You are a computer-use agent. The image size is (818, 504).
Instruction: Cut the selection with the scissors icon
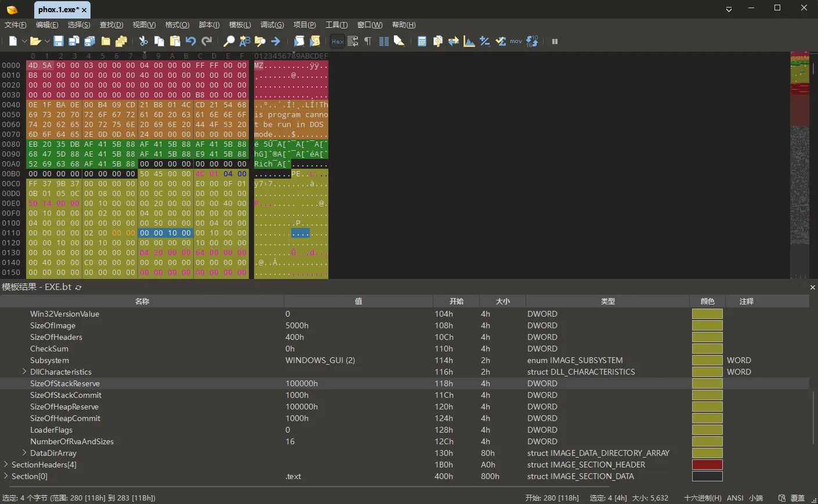coord(143,41)
